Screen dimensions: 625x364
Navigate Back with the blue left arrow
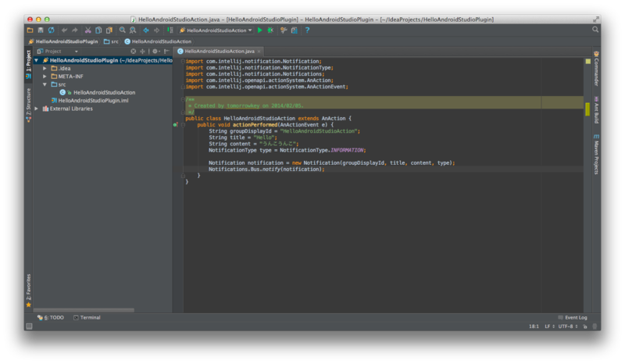coord(146,30)
